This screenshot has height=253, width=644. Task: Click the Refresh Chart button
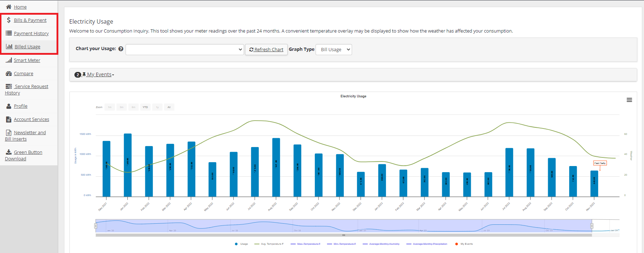(x=266, y=49)
